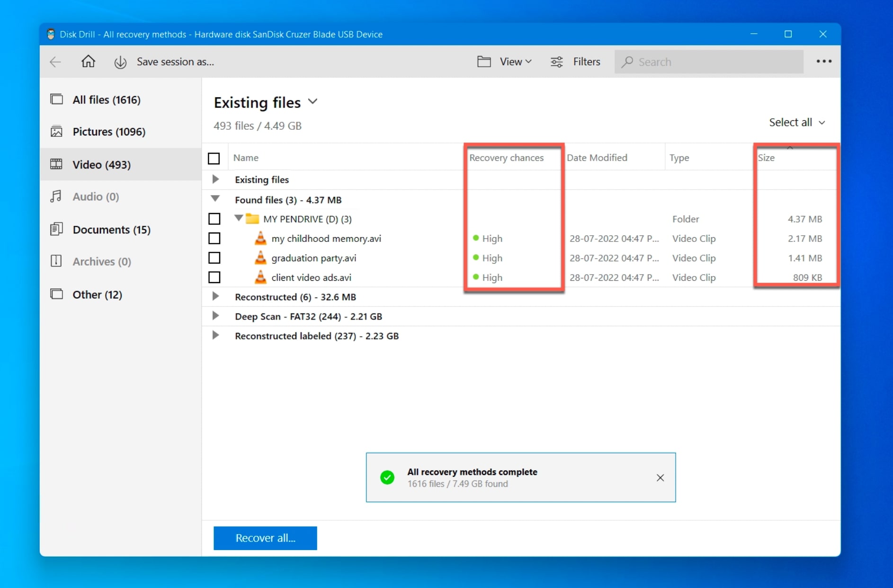Click the Other category icon

56,294
